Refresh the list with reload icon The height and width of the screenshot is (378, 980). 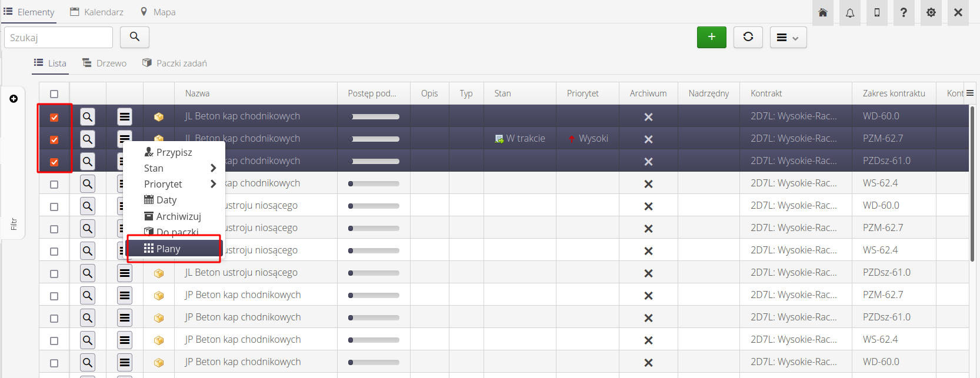coord(748,37)
